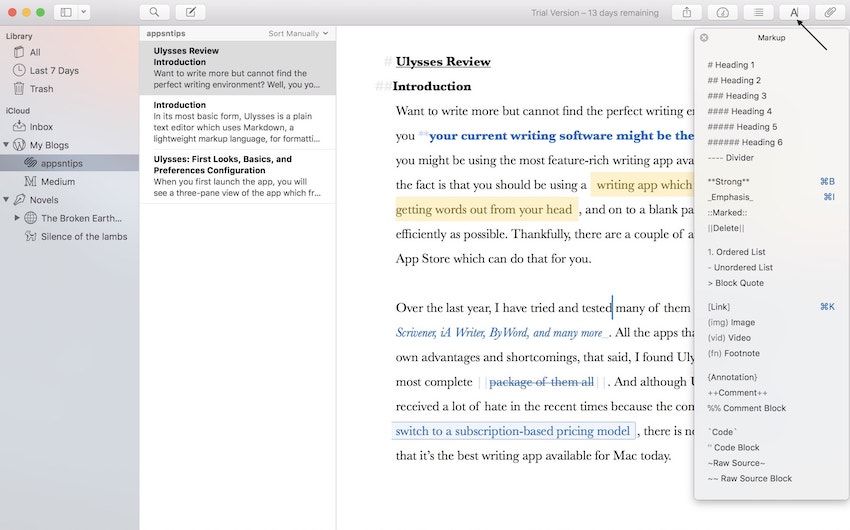Show the sheet navigation list icon

tap(759, 12)
